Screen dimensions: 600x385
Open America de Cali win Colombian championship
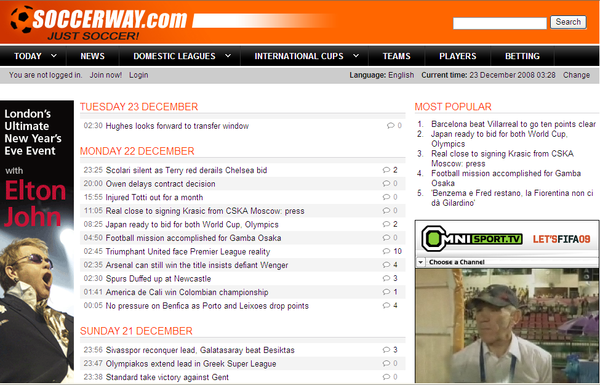pyautogui.click(x=187, y=292)
